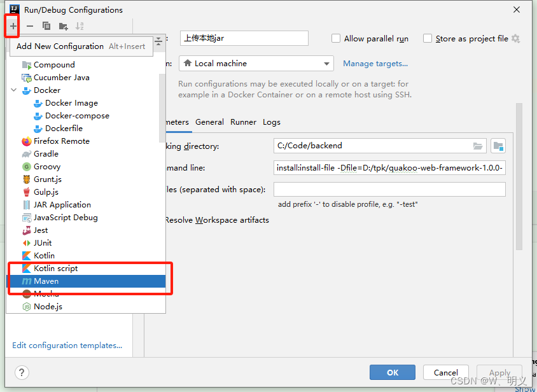
Task: Close the Run/Debug Configurations dialog
Action: [517, 10]
